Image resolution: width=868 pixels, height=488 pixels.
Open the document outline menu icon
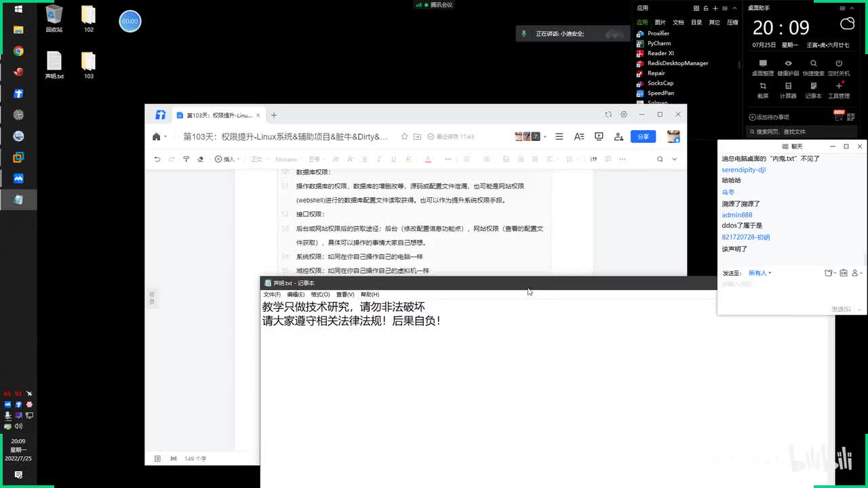tap(559, 136)
